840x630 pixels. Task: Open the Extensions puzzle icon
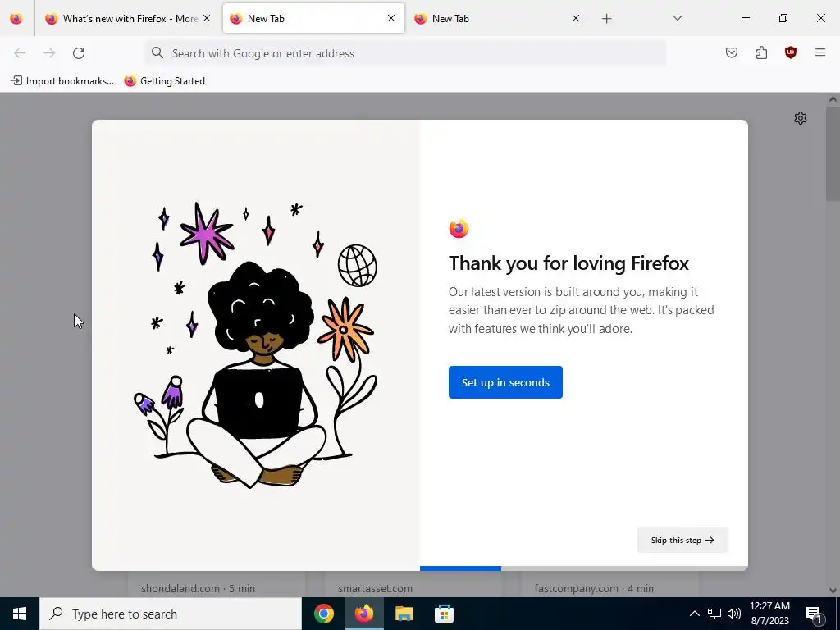[761, 52]
